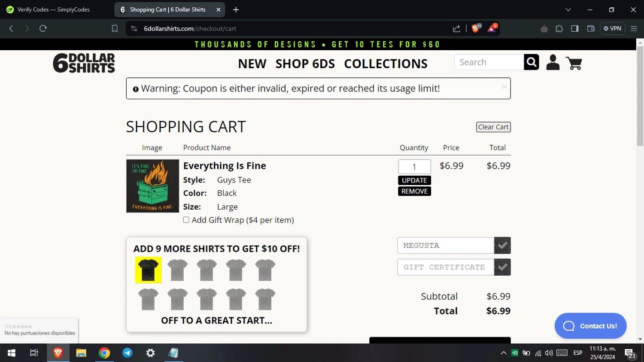
Task: Open the NEW menu
Action: coord(252,64)
